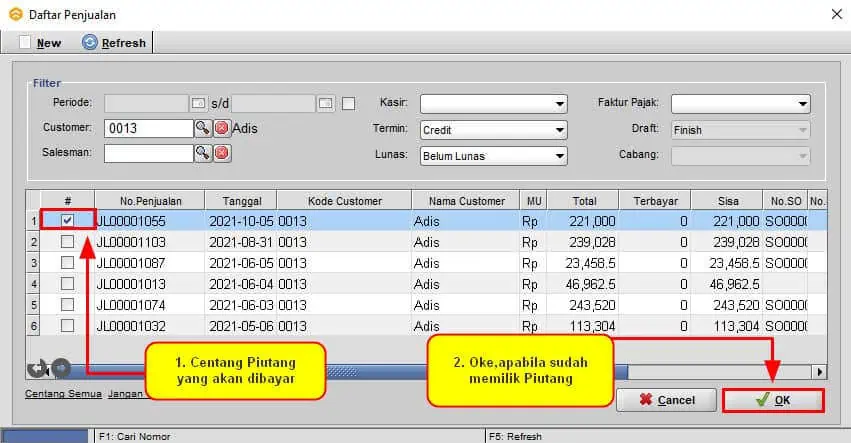Screen dimensions: 851x443
Task: Click the OK button
Action: pyautogui.click(x=773, y=400)
